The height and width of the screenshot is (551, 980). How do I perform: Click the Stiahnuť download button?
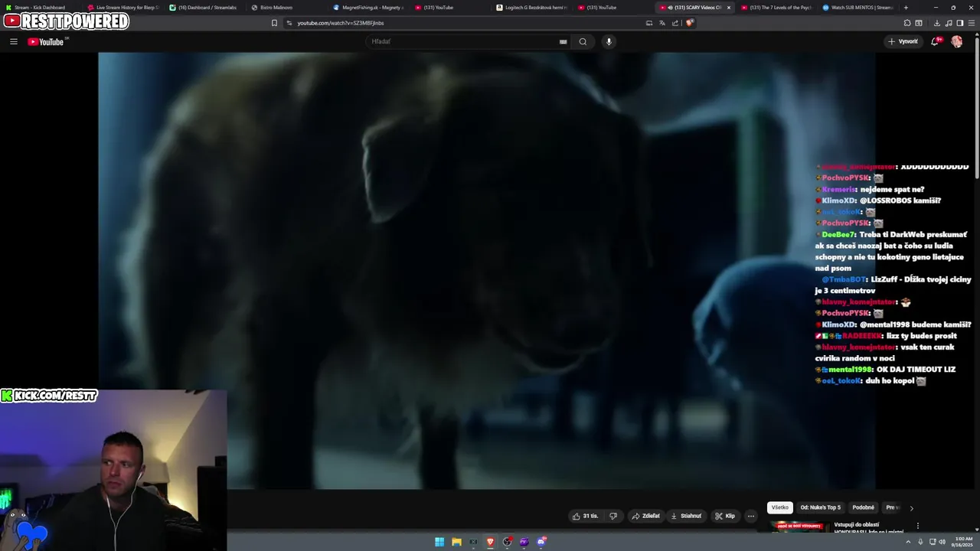686,516
